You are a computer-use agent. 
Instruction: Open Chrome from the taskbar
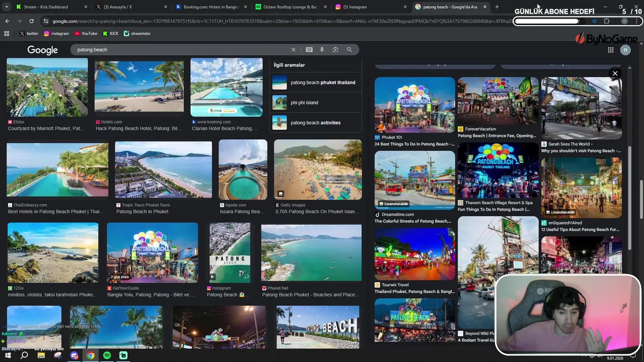(x=91, y=355)
